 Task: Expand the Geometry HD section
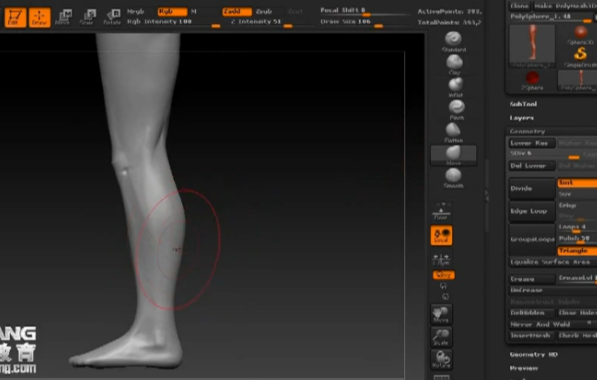pos(534,354)
